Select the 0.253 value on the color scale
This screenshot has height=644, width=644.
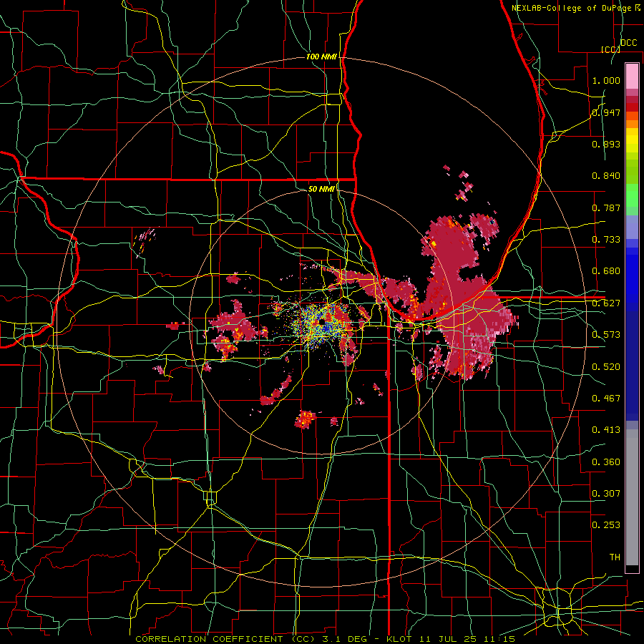pyautogui.click(x=606, y=525)
